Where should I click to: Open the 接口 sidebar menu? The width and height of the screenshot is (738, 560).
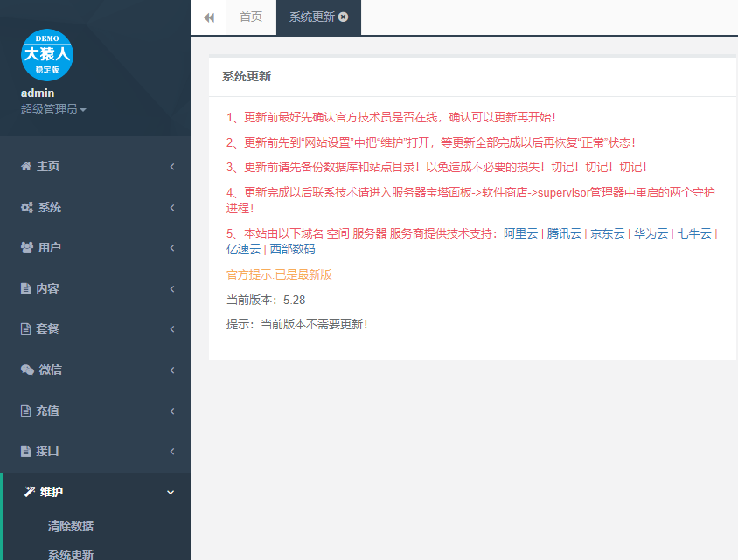(x=95, y=452)
